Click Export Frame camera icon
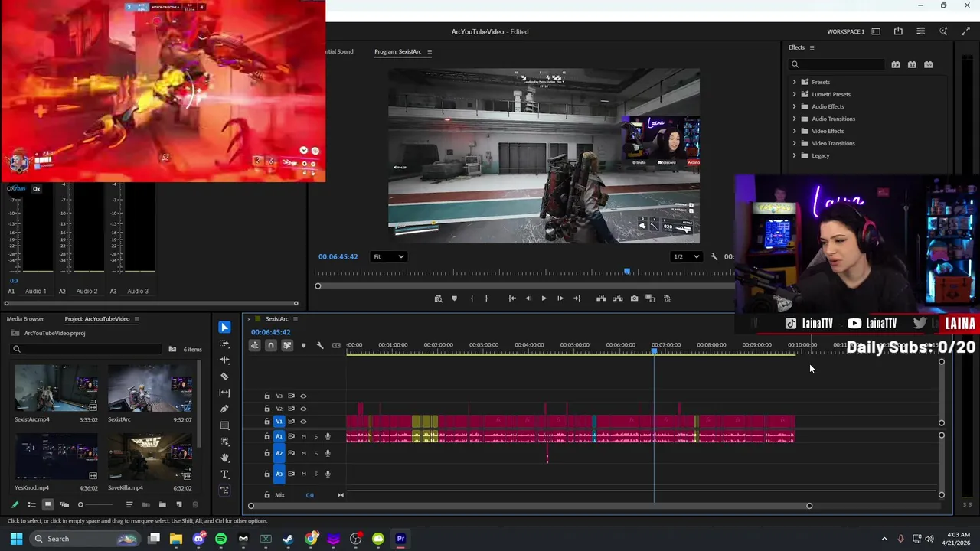Image resolution: width=980 pixels, height=551 pixels. (634, 298)
